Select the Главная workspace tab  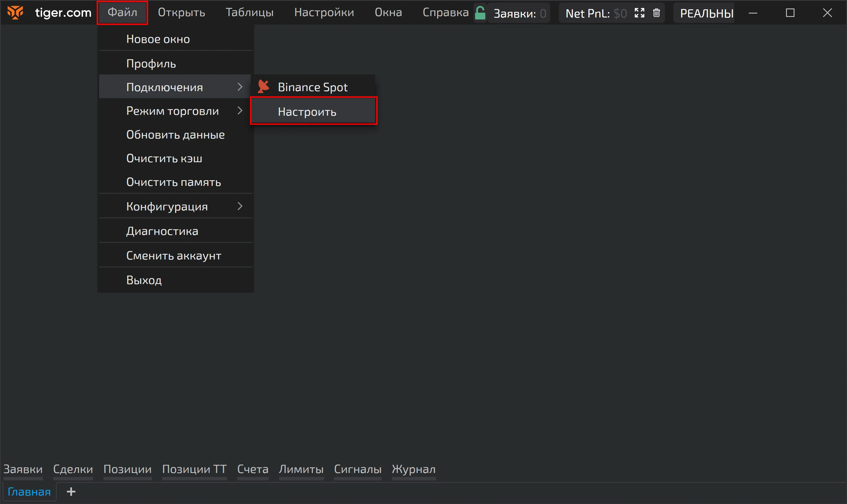coord(29,491)
